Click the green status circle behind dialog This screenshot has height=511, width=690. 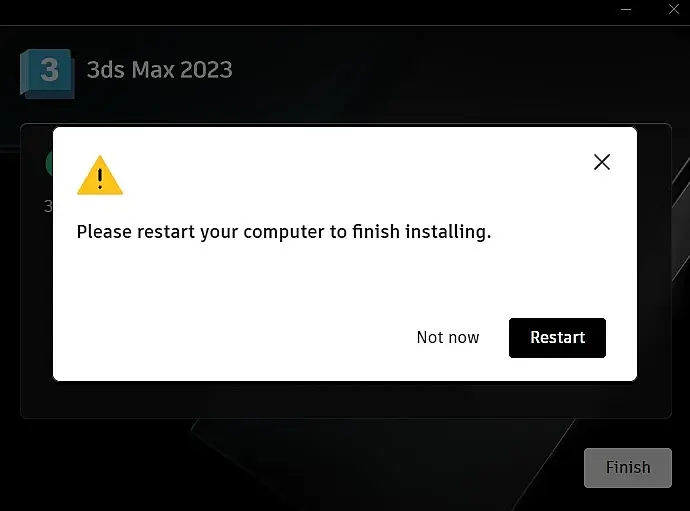click(49, 164)
